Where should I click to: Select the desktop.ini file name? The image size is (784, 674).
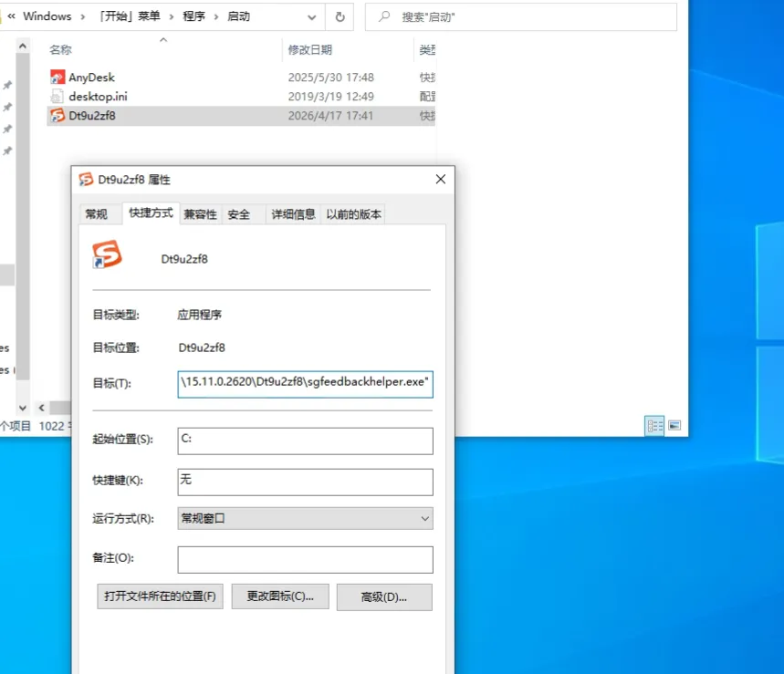[x=98, y=97]
